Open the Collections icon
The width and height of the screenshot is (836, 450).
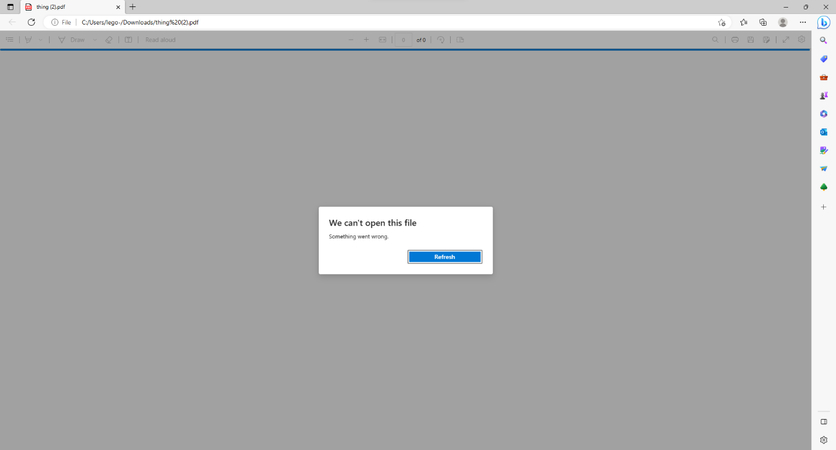[x=763, y=22]
